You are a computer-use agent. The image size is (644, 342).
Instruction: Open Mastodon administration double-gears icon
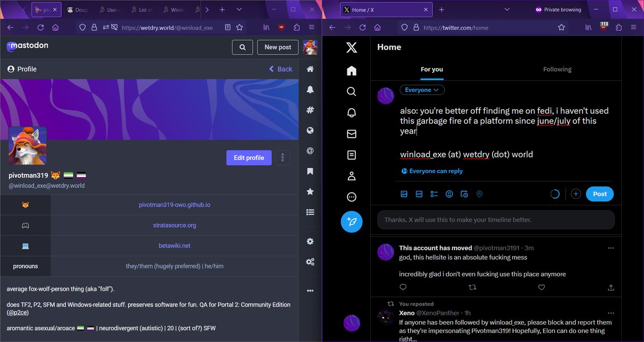[x=310, y=262]
